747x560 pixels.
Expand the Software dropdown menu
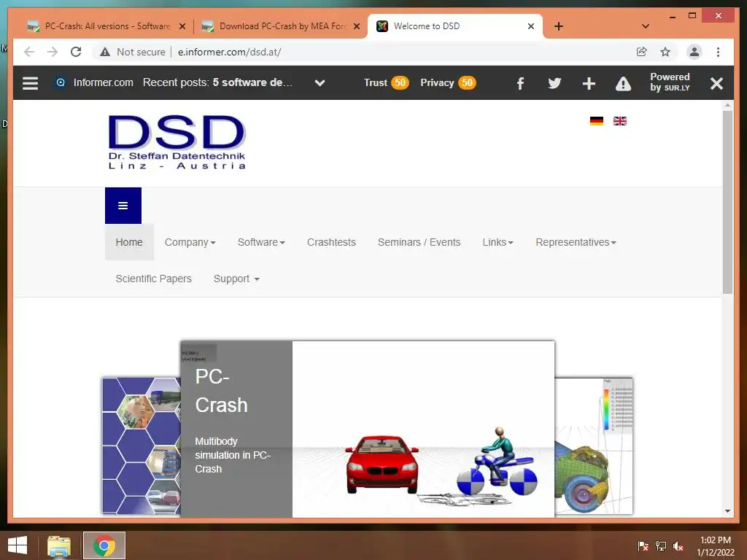(261, 242)
